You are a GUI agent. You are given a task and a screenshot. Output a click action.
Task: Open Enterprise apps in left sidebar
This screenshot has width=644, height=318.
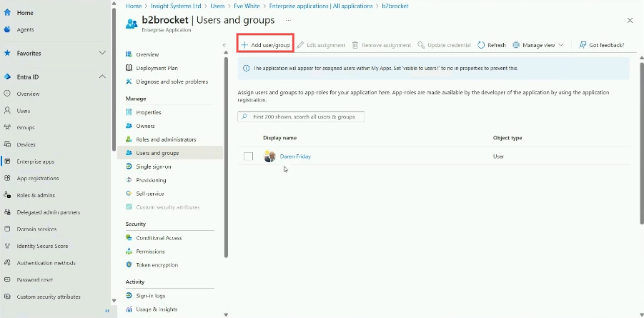[35, 162]
